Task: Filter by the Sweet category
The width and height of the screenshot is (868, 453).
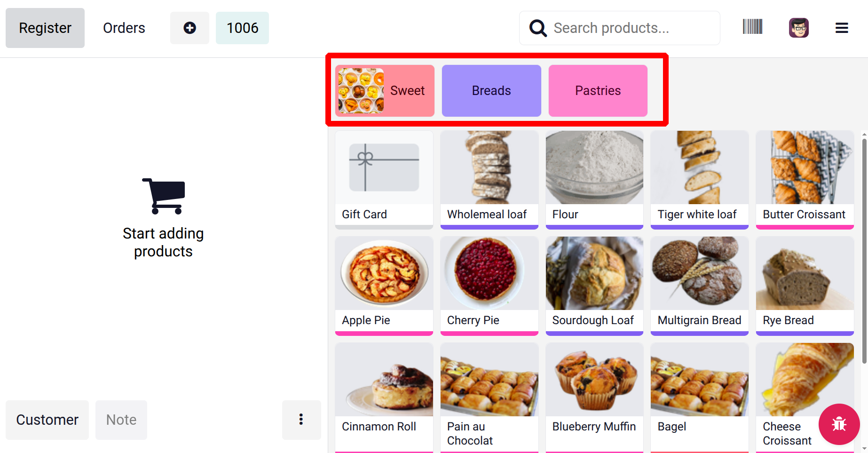Action: [385, 91]
